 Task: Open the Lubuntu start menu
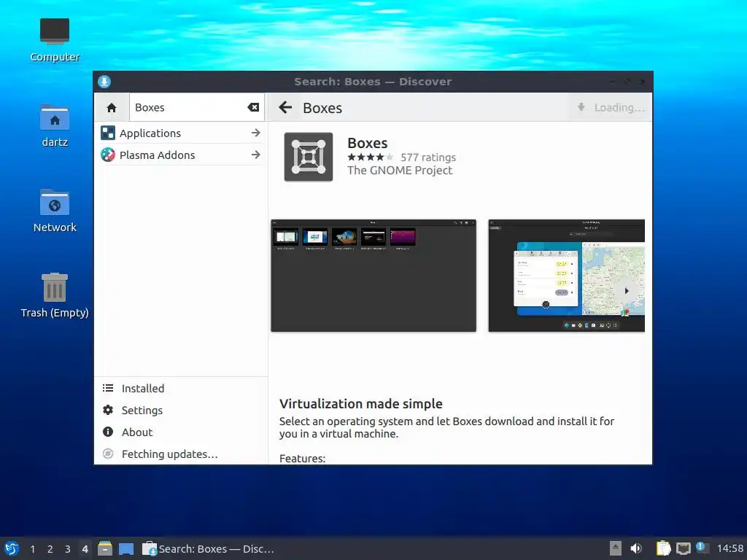(x=12, y=548)
